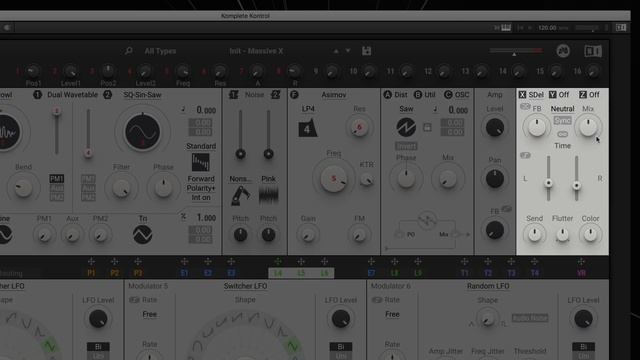Toggle the delay time link icon
640x360 pixels.
point(562,134)
